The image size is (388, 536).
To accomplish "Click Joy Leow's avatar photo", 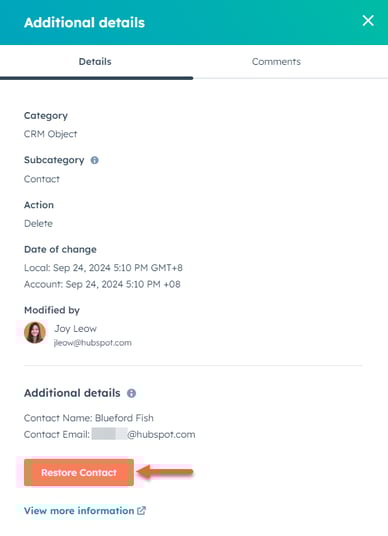I will (x=35, y=333).
